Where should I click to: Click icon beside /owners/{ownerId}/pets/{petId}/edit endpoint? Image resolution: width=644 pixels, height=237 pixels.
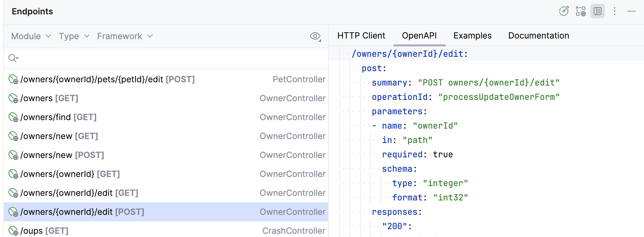13,79
